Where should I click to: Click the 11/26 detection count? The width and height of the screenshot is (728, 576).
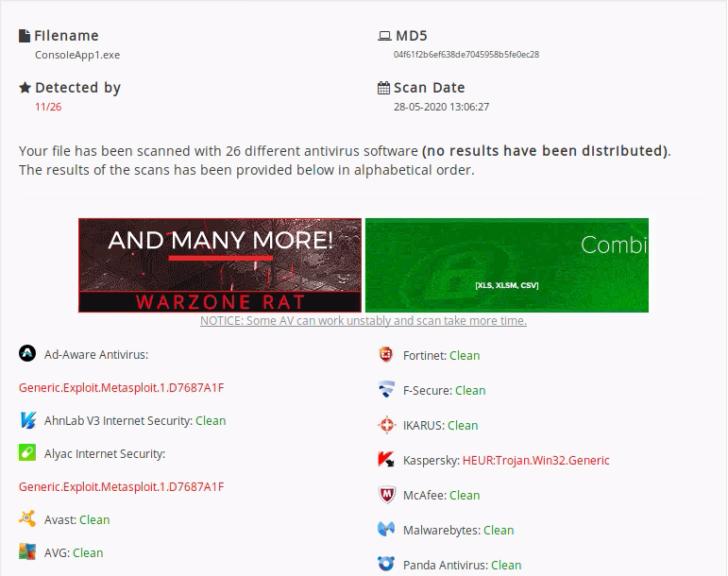(x=48, y=107)
